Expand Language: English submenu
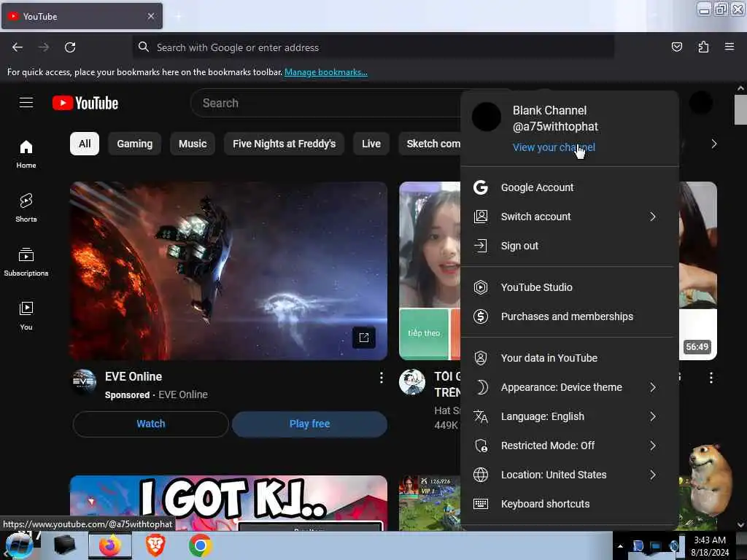 (653, 416)
